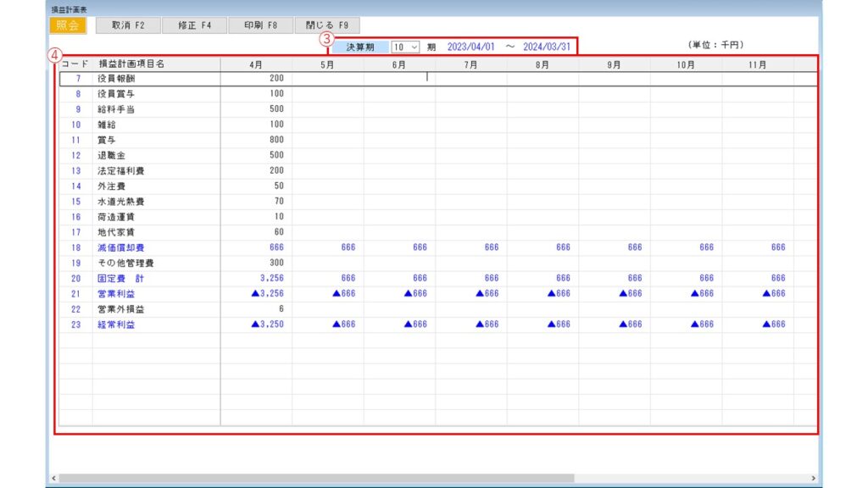Click the 4月 value 500 for 給料手当
The width and height of the screenshot is (868, 488).
277,109
